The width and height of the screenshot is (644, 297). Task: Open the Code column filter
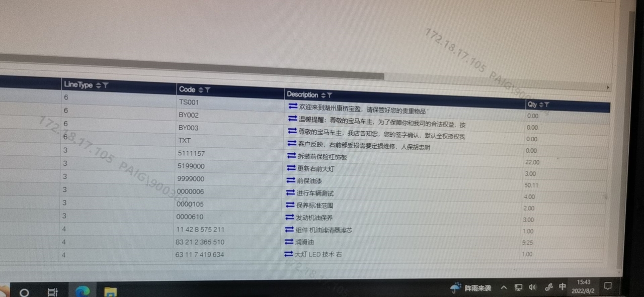[207, 90]
